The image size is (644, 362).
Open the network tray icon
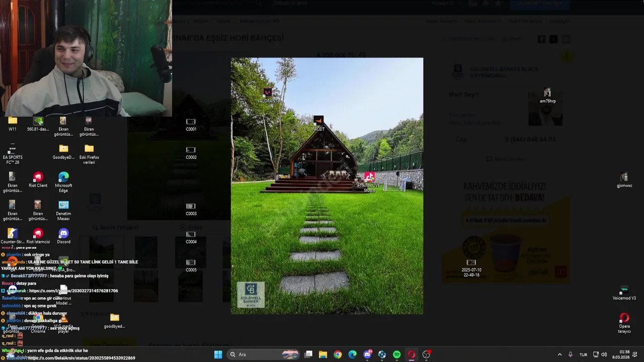(596, 354)
